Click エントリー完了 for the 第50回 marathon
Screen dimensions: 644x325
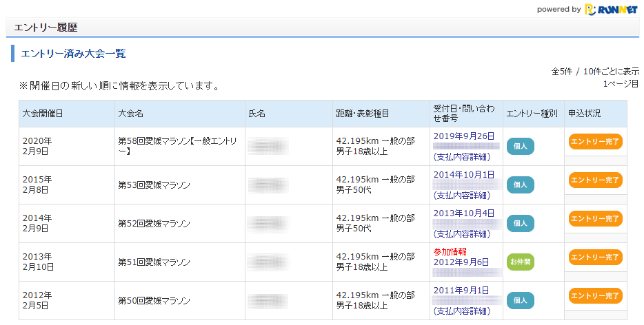point(595,296)
